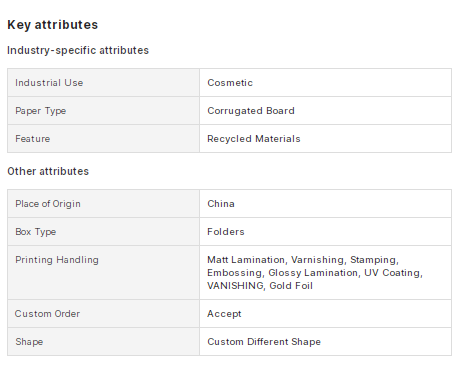The width and height of the screenshot is (465, 365).
Task: Select the China value cell
Action: tap(326, 204)
